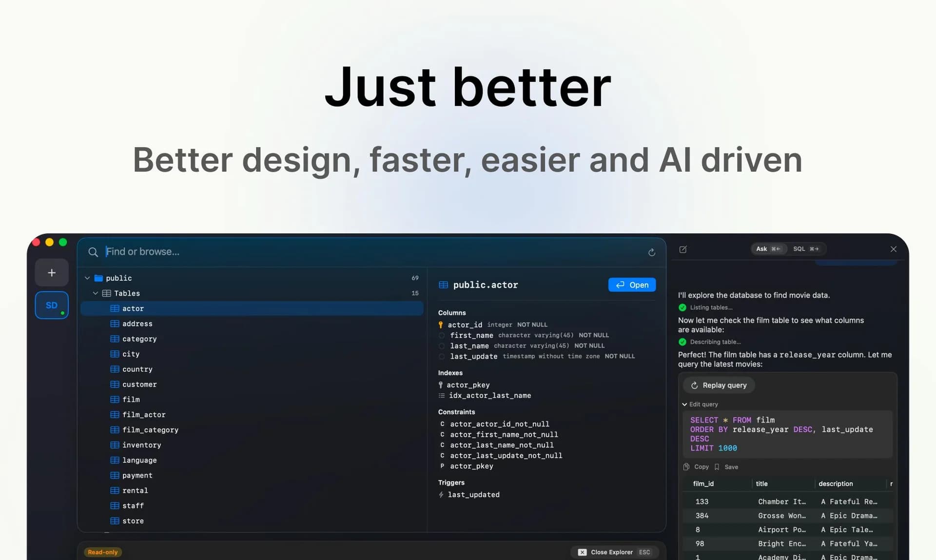936x560 pixels.
Task: Click the last_name column entry
Action: click(x=522, y=346)
